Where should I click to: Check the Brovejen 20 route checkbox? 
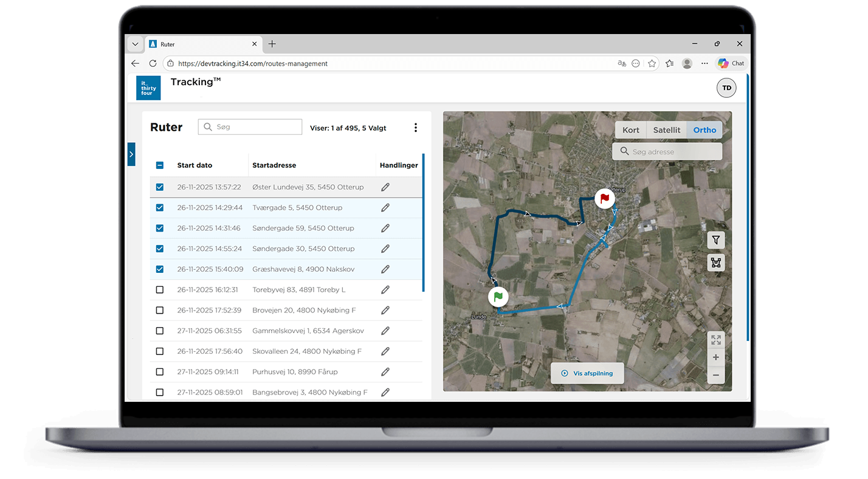tap(160, 310)
